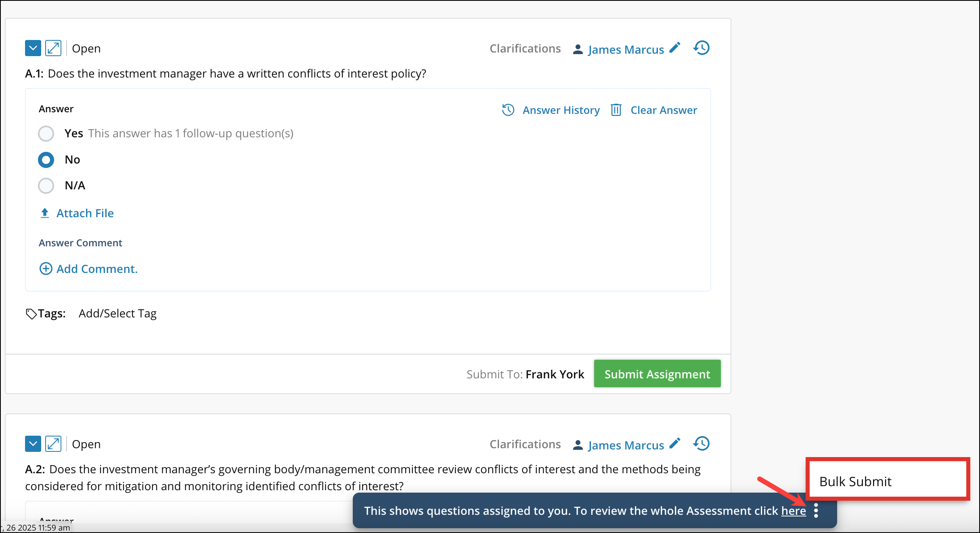Clear the answer using the trash icon
Screen dimensions: 980x533
coord(616,109)
